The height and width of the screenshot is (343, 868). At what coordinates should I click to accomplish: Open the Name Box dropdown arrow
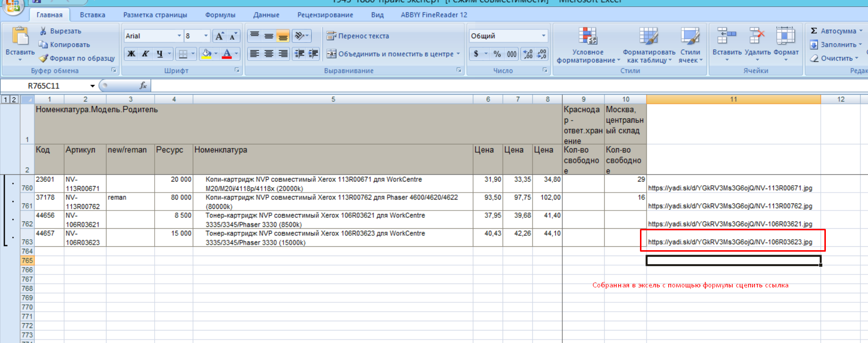pos(92,86)
